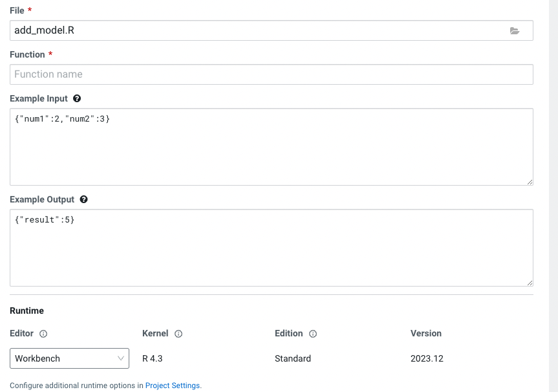Screen dimensions: 558x392
Task: Click the Editor info icon
Action: (x=43, y=334)
